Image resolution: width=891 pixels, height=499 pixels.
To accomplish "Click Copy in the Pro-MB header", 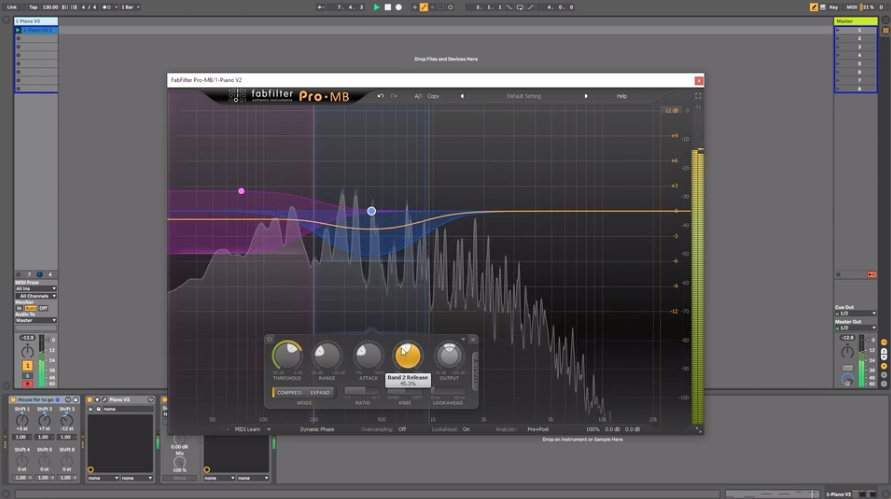I will (x=433, y=96).
